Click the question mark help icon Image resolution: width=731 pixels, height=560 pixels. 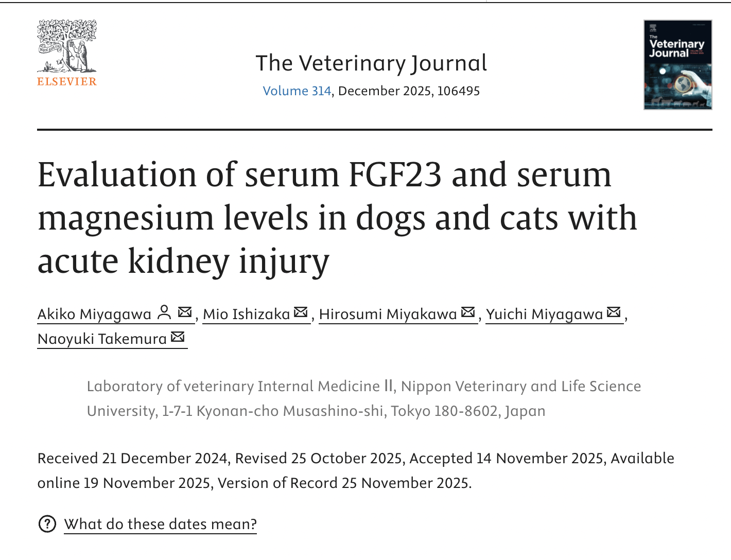[47, 524]
